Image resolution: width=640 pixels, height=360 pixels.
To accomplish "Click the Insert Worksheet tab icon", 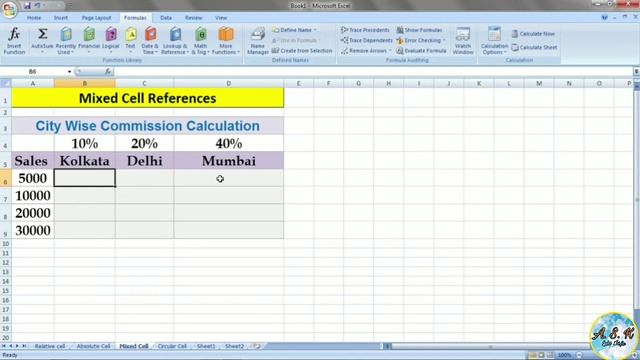I will 257,346.
